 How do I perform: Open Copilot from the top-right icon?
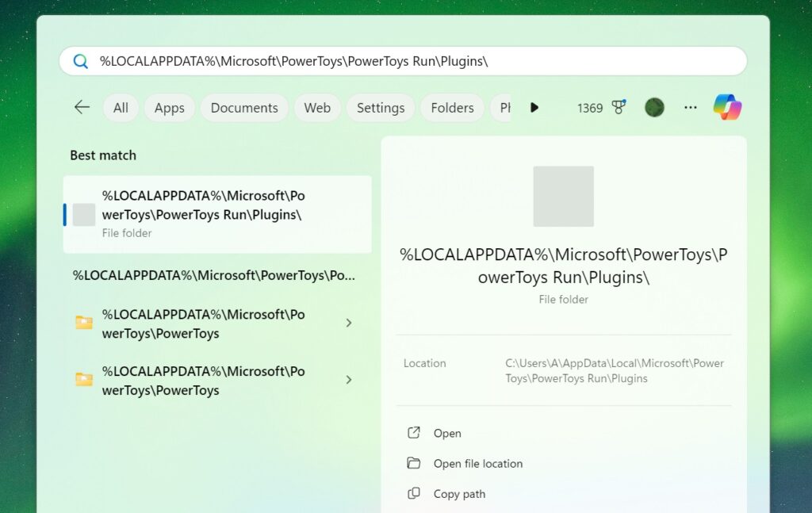click(x=726, y=107)
